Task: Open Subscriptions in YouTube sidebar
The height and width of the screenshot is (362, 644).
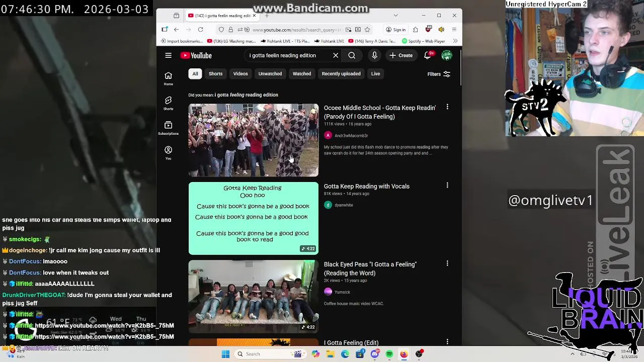Action: (x=168, y=128)
